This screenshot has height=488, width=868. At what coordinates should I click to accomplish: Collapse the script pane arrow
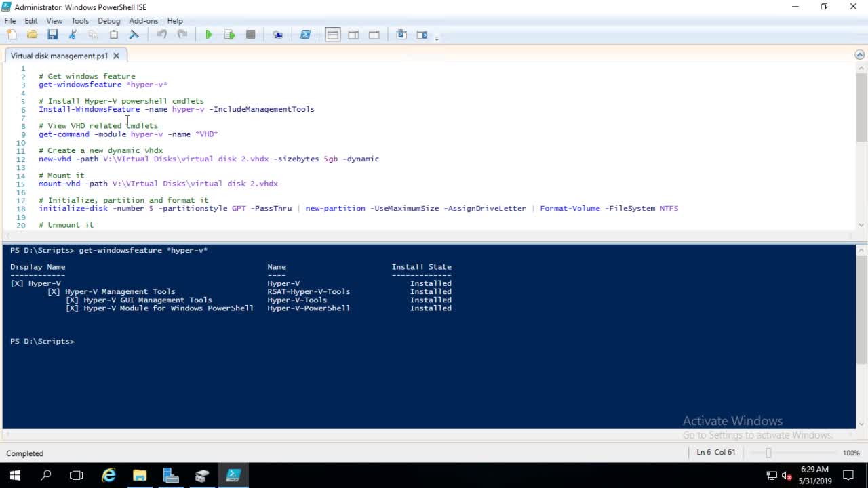860,55
